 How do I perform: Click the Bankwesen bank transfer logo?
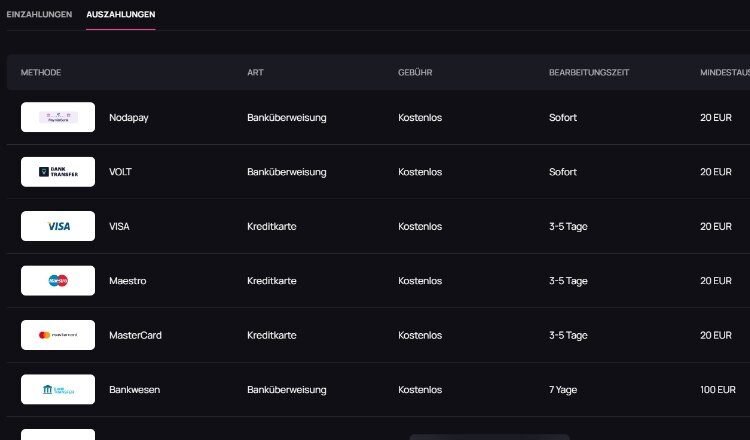tap(58, 389)
